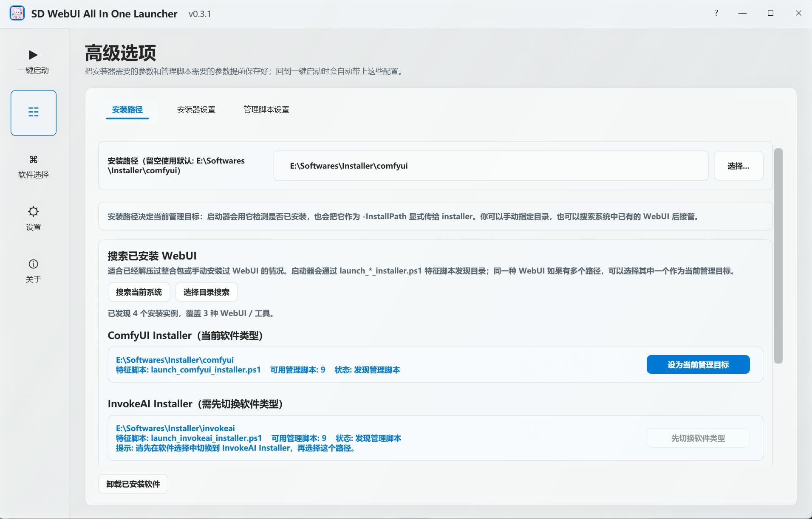Open the 一键启动 launch page

[33, 61]
